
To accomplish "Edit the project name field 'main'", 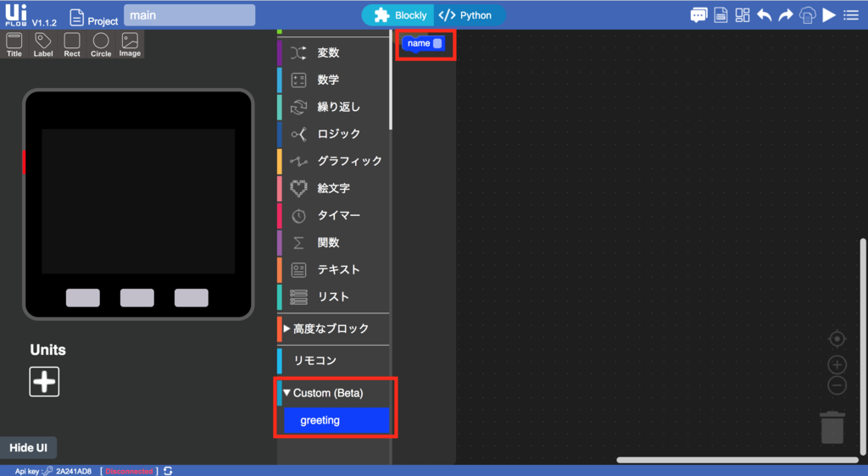I will point(189,15).
